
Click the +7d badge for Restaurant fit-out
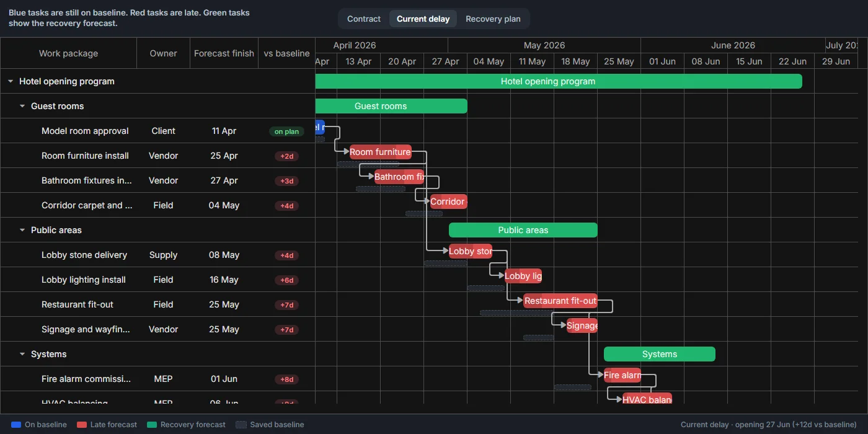[286, 305]
